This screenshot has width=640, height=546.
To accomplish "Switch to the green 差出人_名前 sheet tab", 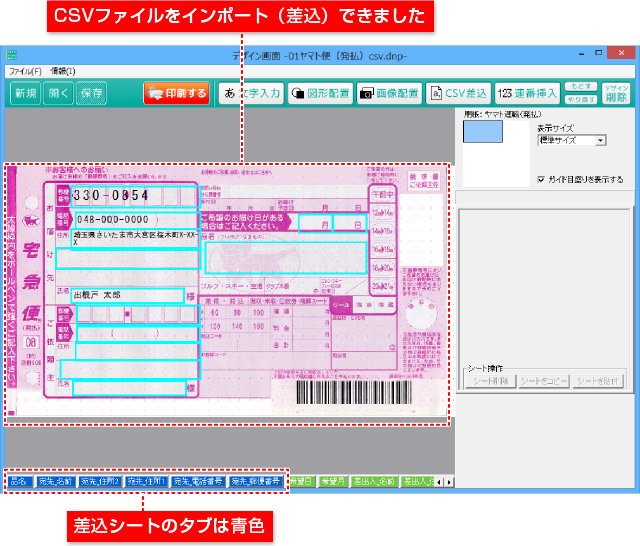I will (374, 482).
